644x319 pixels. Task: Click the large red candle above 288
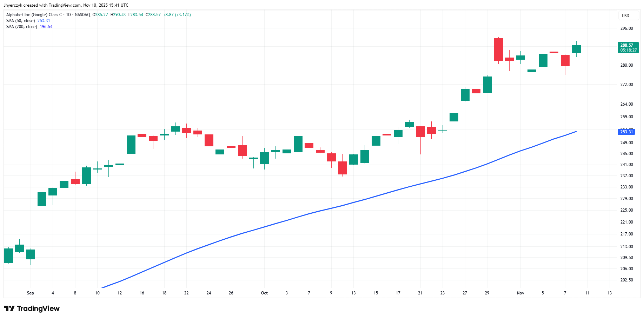coord(498,49)
